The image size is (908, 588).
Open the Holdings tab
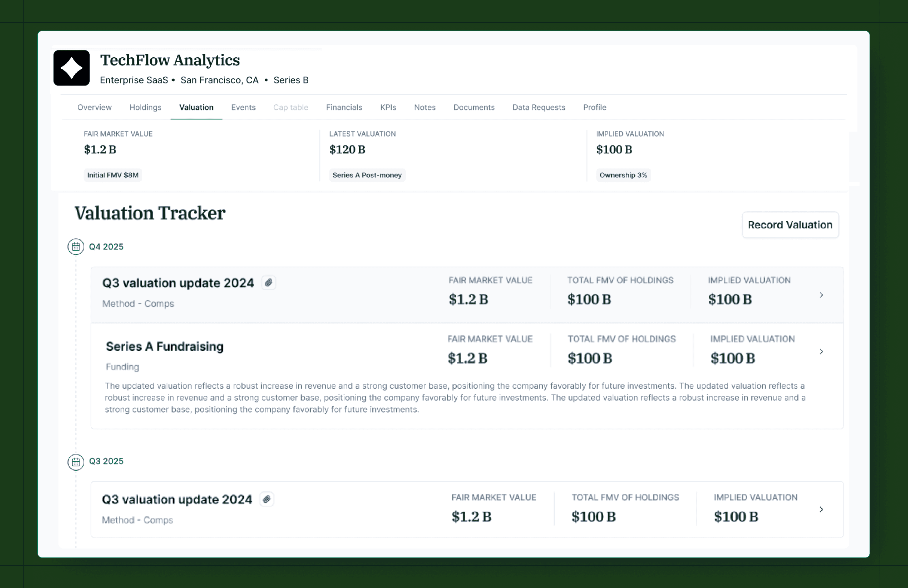pyautogui.click(x=145, y=107)
